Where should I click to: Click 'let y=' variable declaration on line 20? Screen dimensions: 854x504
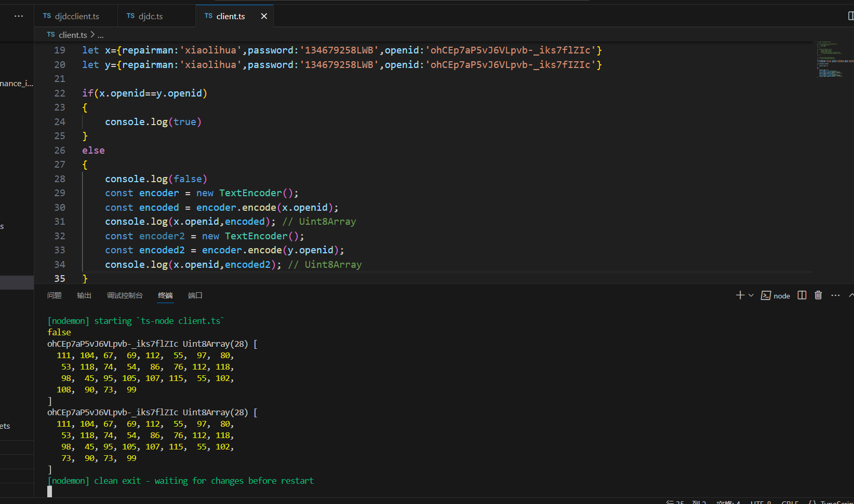tap(99, 65)
